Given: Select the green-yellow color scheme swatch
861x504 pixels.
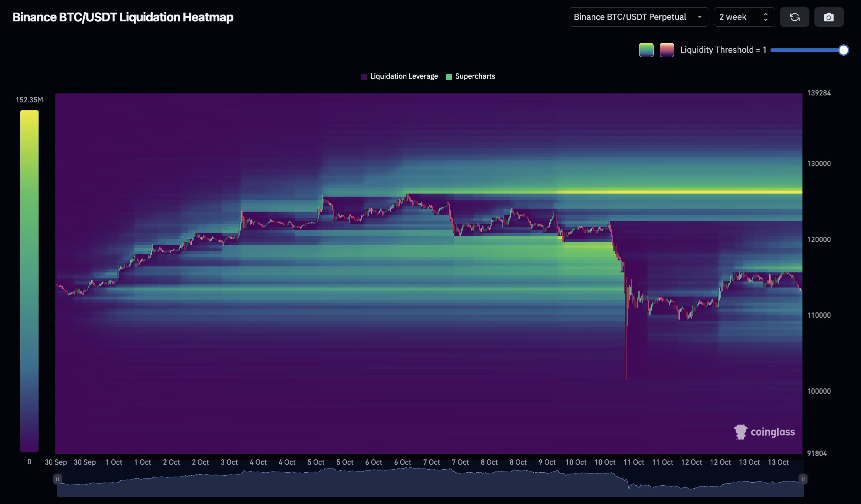Looking at the screenshot, I should point(646,50).
